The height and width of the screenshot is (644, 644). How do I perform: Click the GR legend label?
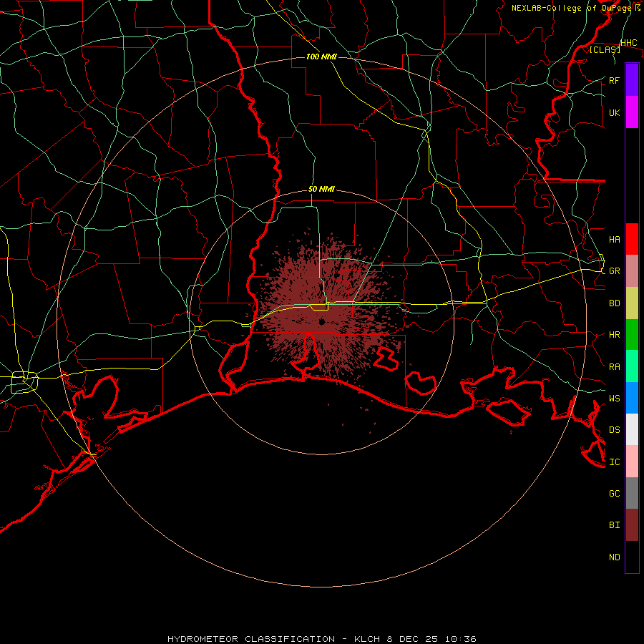tap(614, 271)
